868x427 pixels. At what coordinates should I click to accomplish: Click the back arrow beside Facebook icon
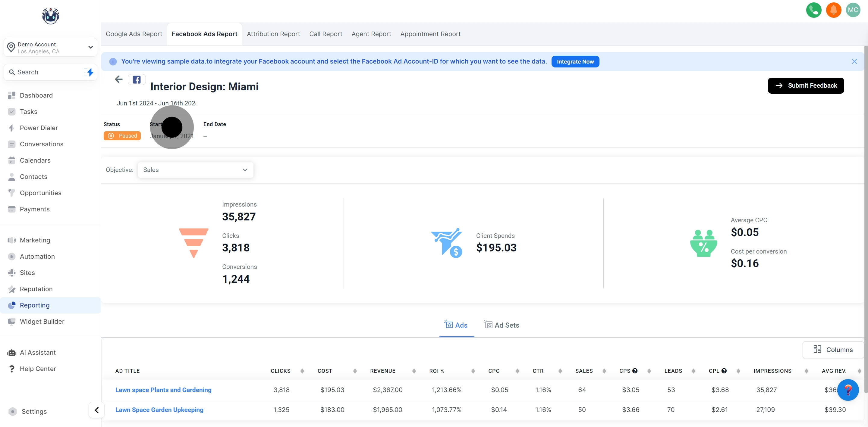point(119,79)
